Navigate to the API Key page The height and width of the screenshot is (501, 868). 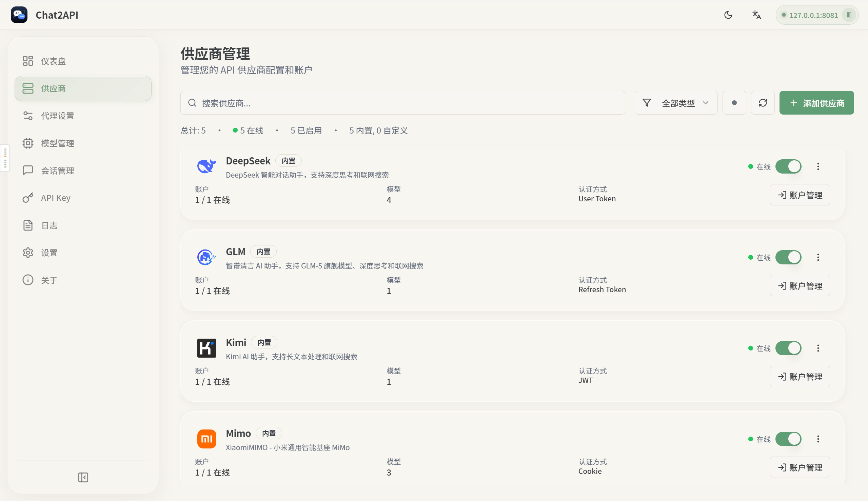click(x=83, y=198)
